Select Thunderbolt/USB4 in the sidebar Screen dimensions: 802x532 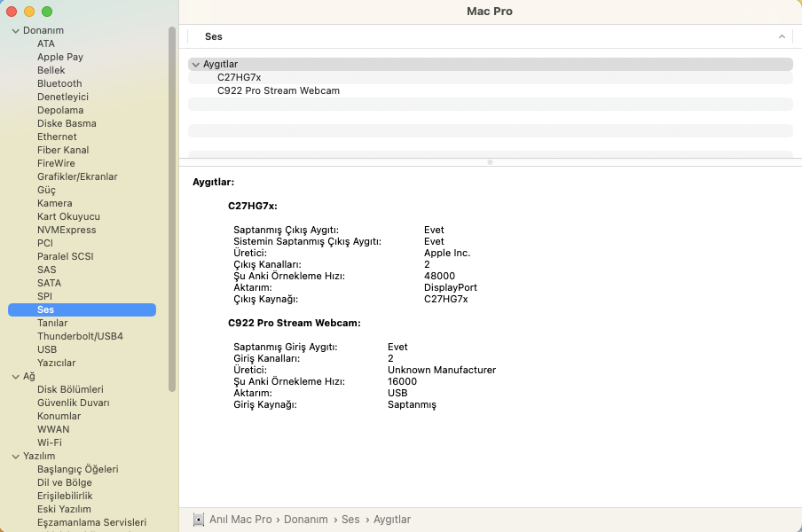80,336
